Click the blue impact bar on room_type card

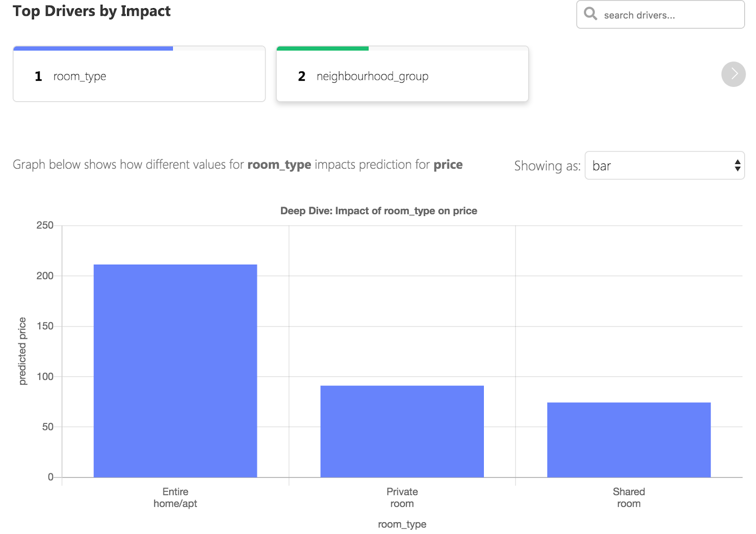[93, 48]
